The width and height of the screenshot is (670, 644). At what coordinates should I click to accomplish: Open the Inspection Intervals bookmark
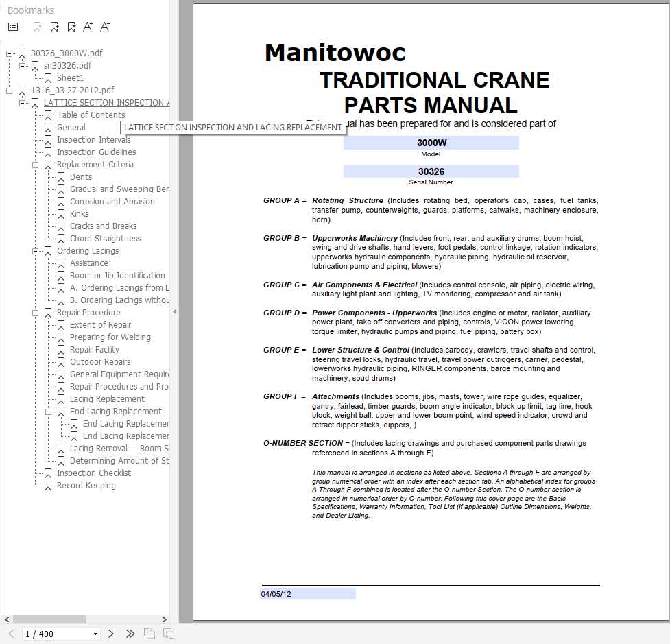click(x=93, y=140)
